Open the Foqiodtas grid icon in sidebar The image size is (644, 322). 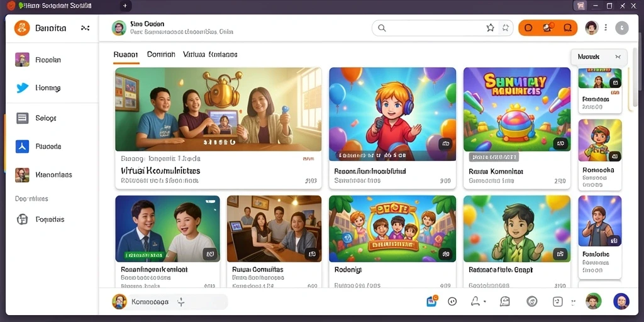(22, 219)
